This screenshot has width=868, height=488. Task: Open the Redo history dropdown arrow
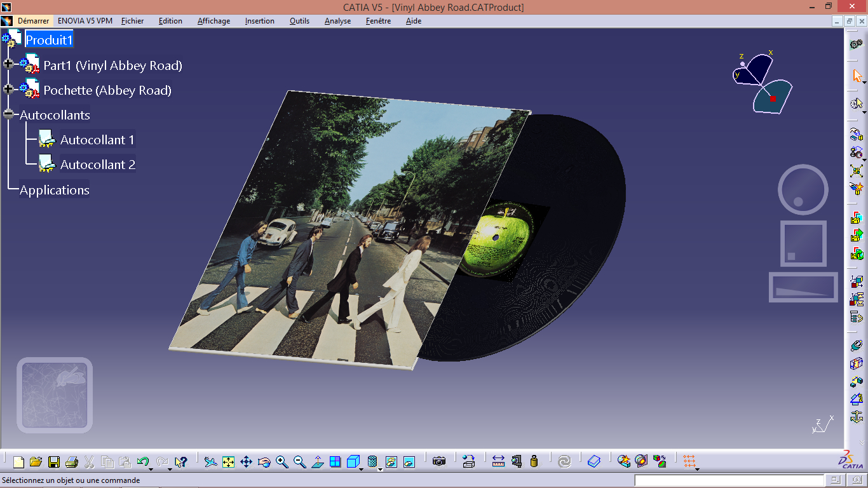(170, 469)
